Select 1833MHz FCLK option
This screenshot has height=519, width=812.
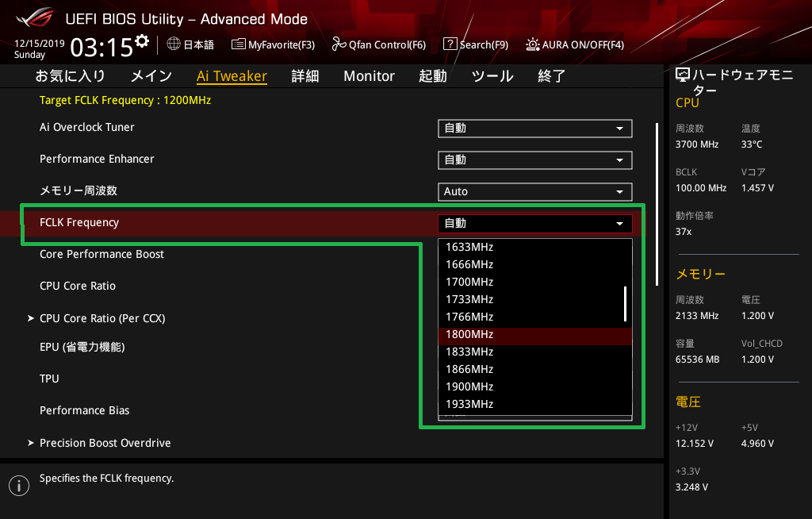click(x=535, y=352)
